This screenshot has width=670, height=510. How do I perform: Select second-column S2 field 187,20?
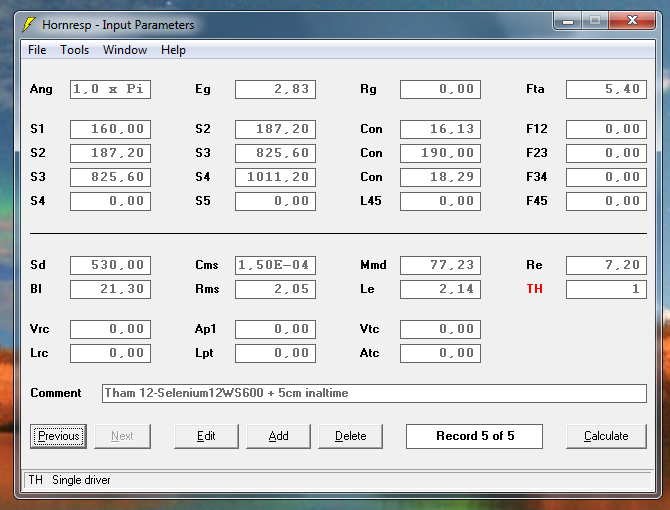pyautogui.click(x=275, y=129)
